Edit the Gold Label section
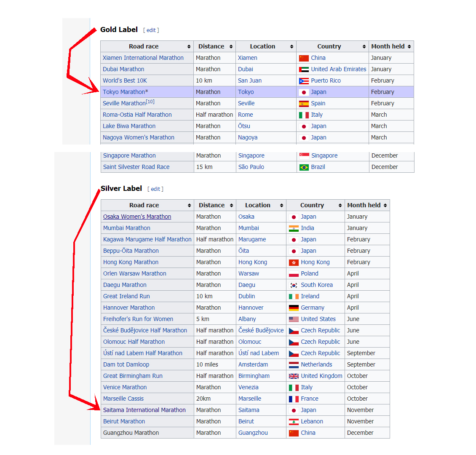Screen dimensions: 476x455 click(x=151, y=30)
